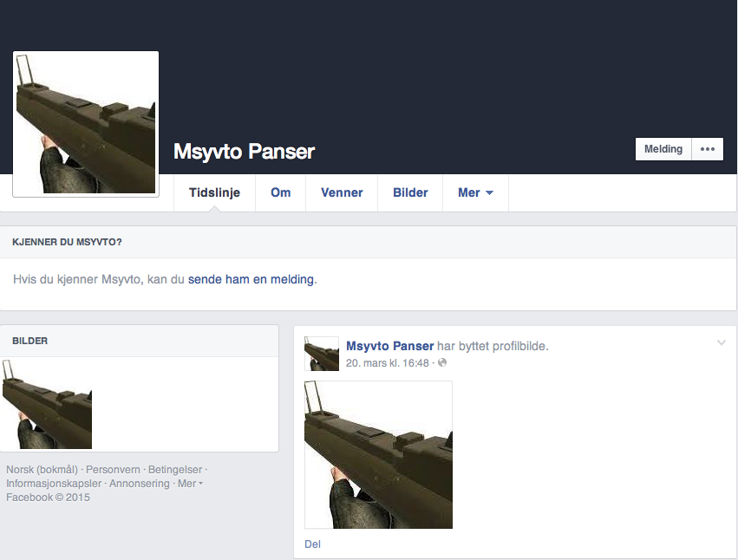The width and height of the screenshot is (738, 560).
Task: Go to the Venner tab
Action: (342, 193)
